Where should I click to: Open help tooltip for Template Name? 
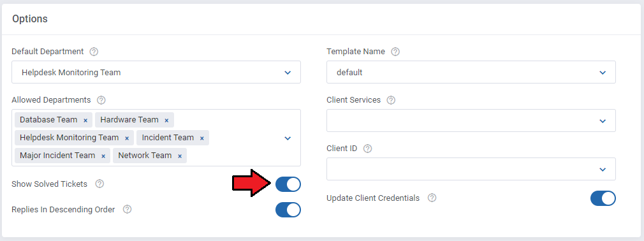pyautogui.click(x=395, y=52)
